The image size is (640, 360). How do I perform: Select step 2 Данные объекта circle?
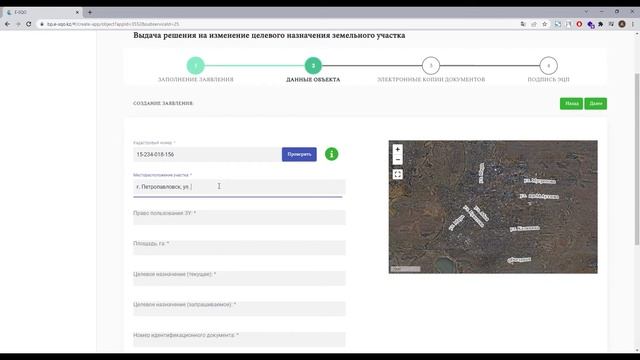point(313,65)
